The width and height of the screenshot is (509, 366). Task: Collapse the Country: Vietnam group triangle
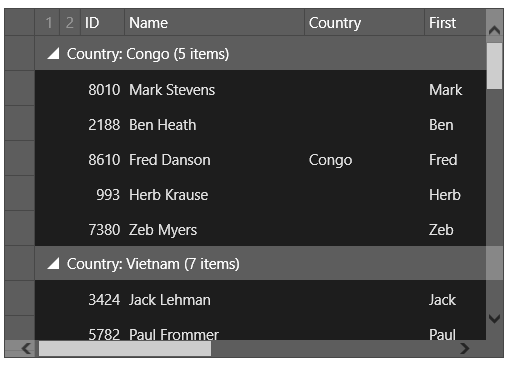[x=53, y=264]
